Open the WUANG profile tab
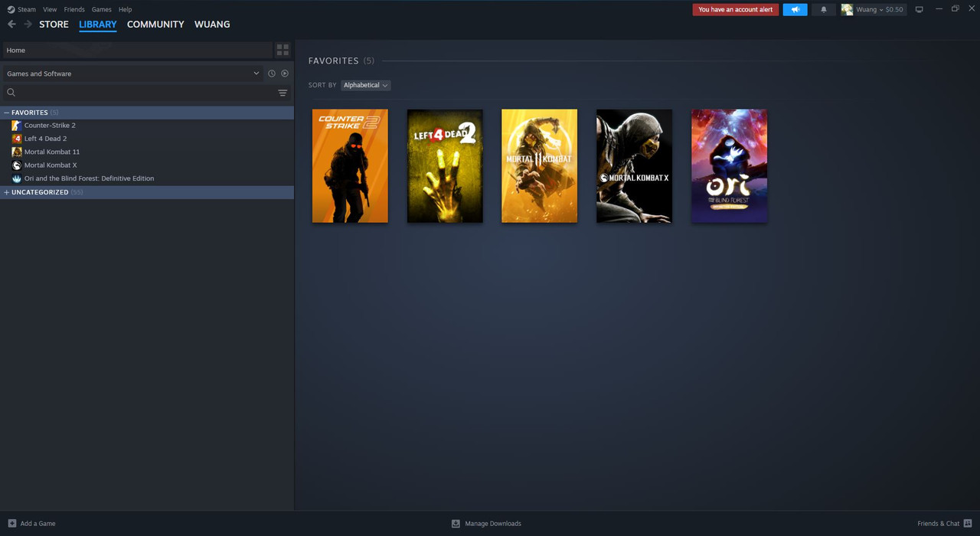The image size is (980, 536). [x=212, y=25]
